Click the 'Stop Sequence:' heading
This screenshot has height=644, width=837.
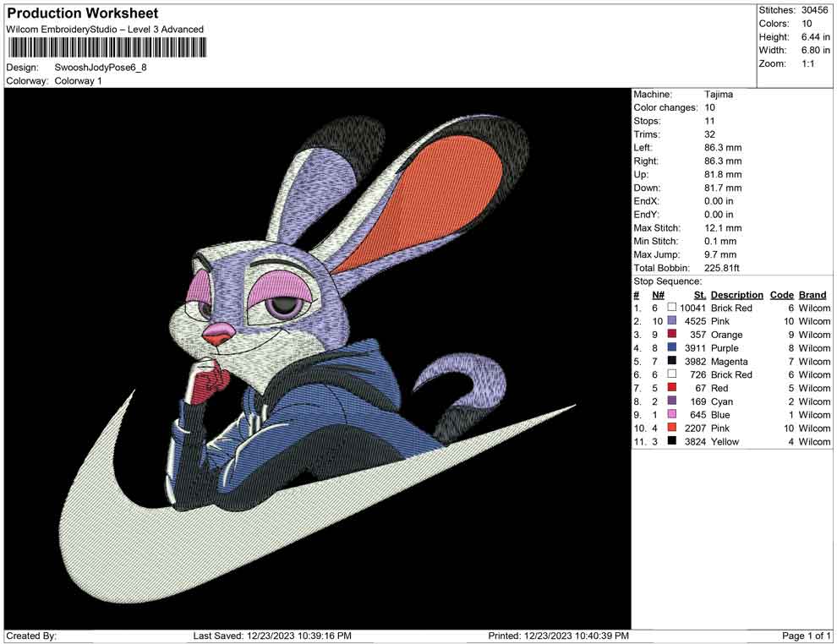point(668,281)
